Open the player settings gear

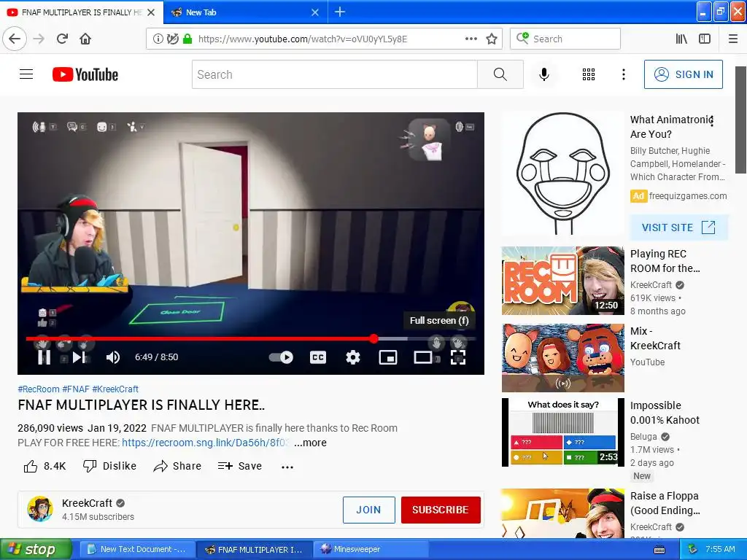coord(352,357)
